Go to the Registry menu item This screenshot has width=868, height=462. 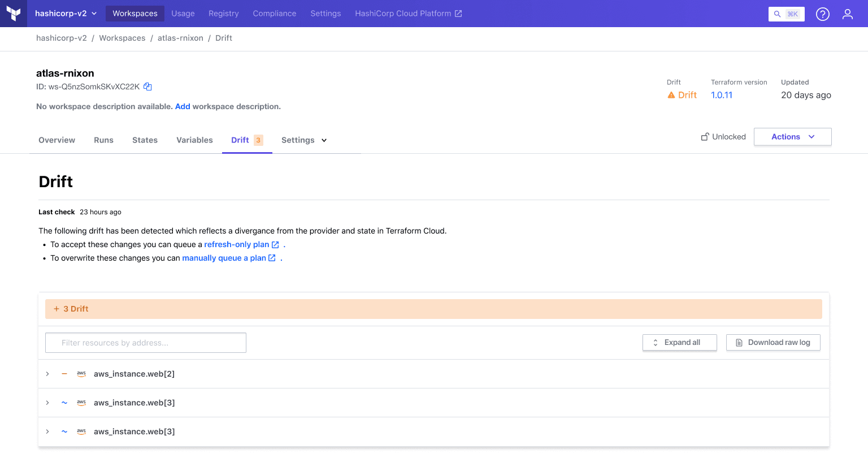click(x=223, y=14)
